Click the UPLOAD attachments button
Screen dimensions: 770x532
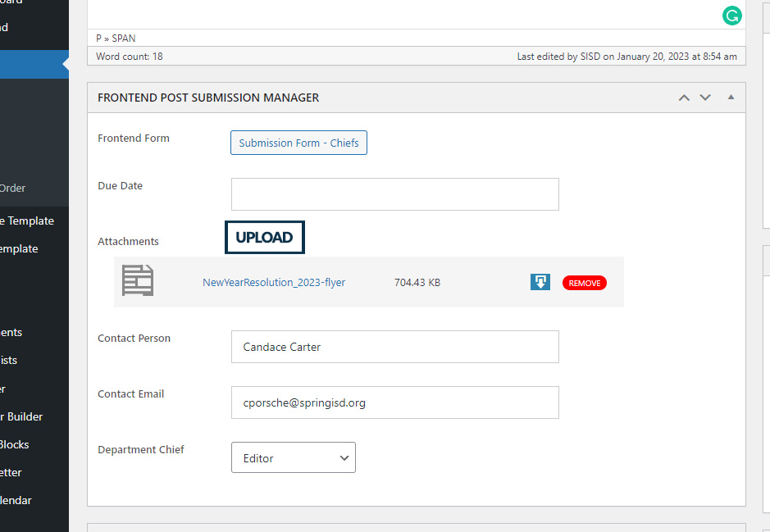point(265,238)
